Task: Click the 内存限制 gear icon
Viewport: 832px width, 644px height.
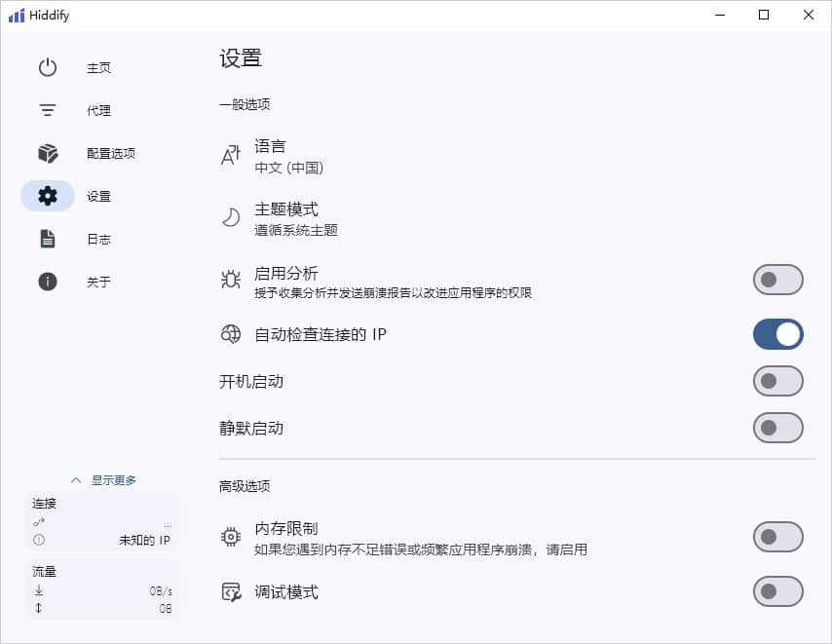Action: click(229, 537)
